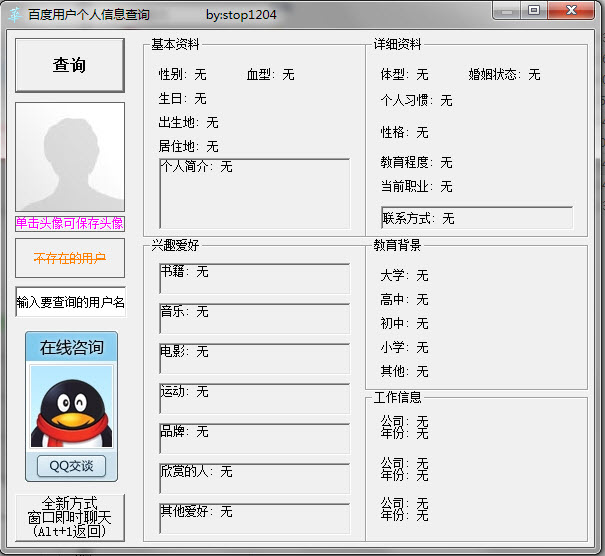Viewport: 605px width, 556px height.
Task: Click the 大学: 无 label
Action: coord(404,275)
